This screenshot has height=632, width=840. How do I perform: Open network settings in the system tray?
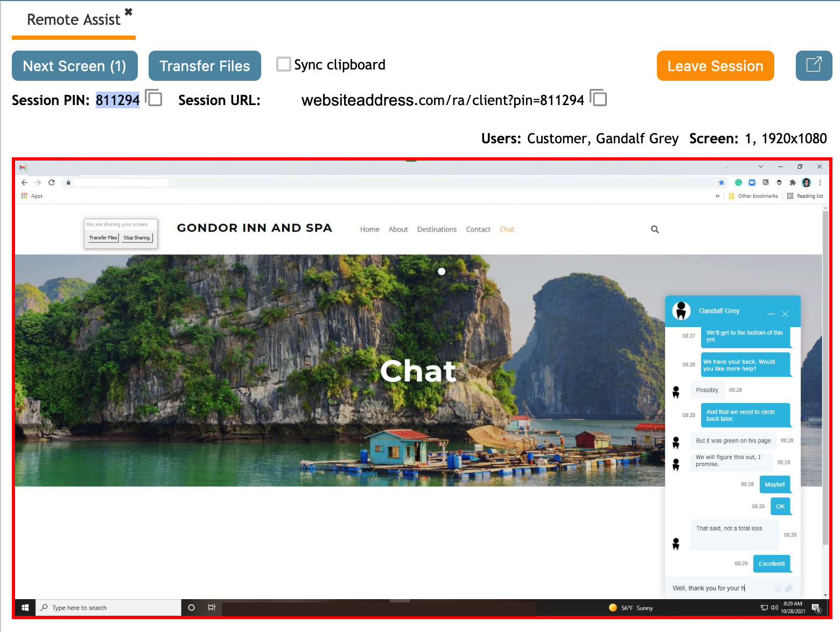coord(764,608)
